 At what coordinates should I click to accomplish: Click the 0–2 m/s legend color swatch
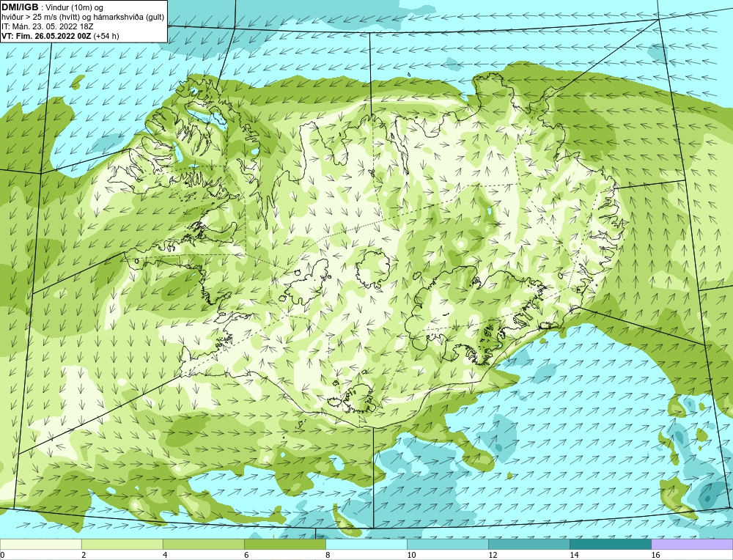tap(40, 545)
